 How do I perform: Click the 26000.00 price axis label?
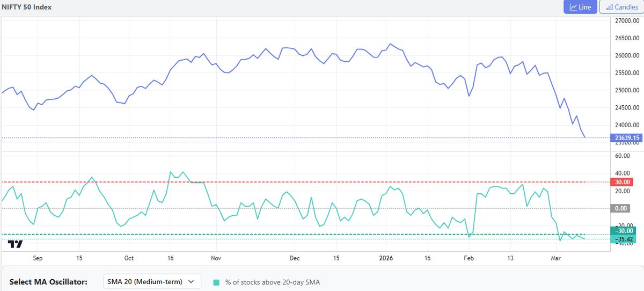[627, 55]
